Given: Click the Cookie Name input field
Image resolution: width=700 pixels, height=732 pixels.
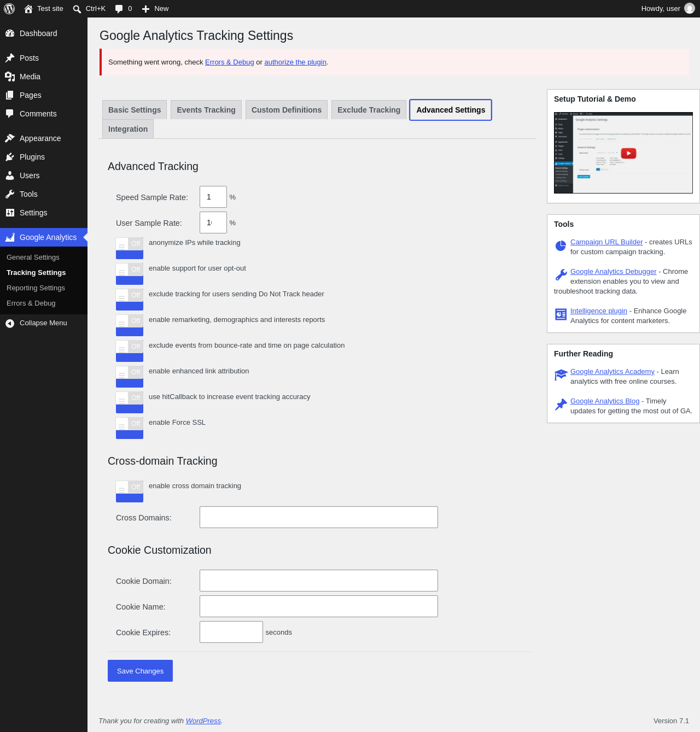Looking at the screenshot, I should click(319, 606).
